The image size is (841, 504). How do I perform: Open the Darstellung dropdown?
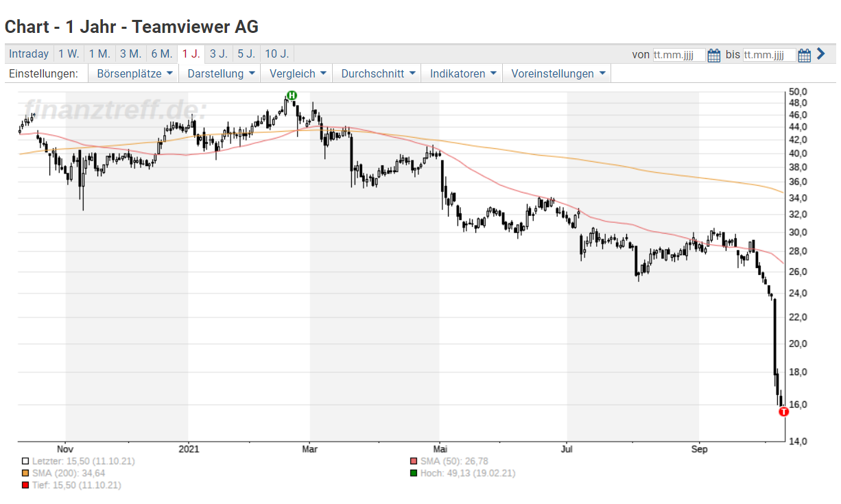coord(220,73)
